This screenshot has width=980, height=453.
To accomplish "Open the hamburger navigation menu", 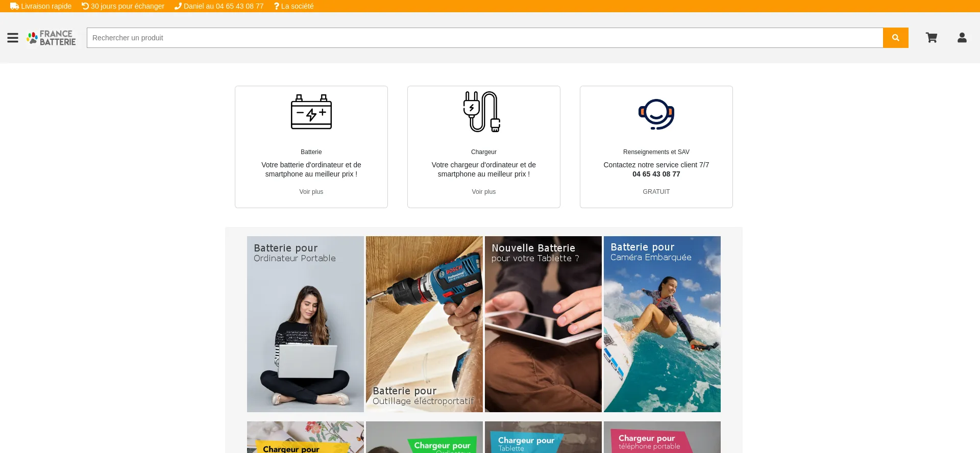I will coord(13,38).
